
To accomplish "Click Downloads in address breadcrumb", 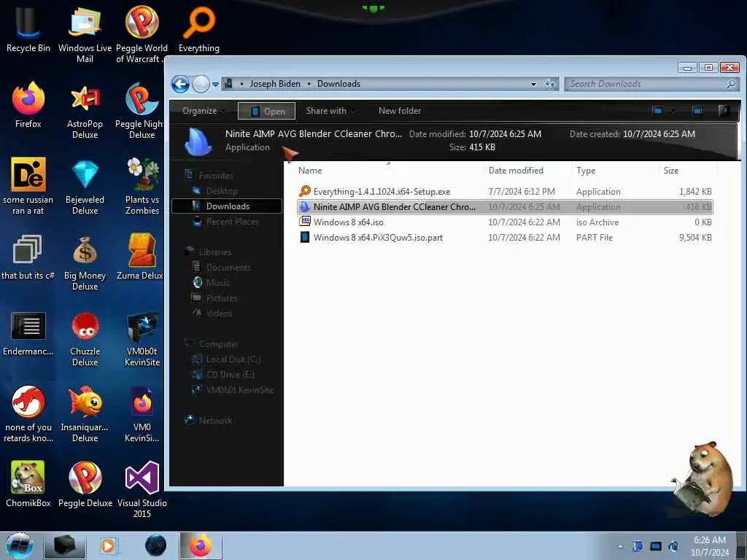I will (x=338, y=84).
